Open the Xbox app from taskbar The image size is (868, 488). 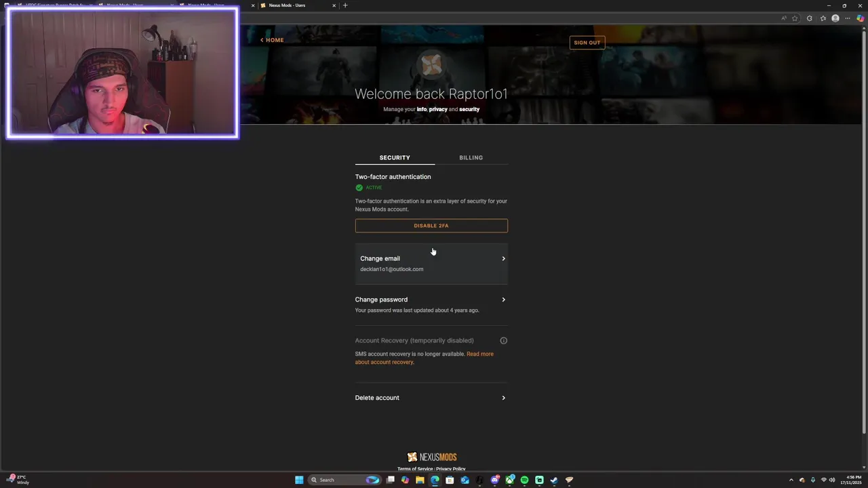point(510,480)
